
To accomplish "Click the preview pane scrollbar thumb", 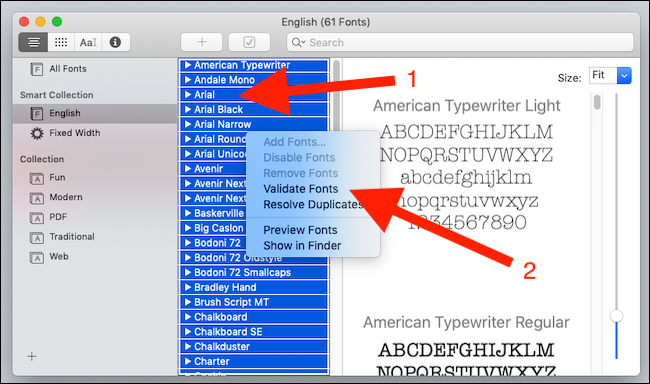I will pyautogui.click(x=597, y=102).
